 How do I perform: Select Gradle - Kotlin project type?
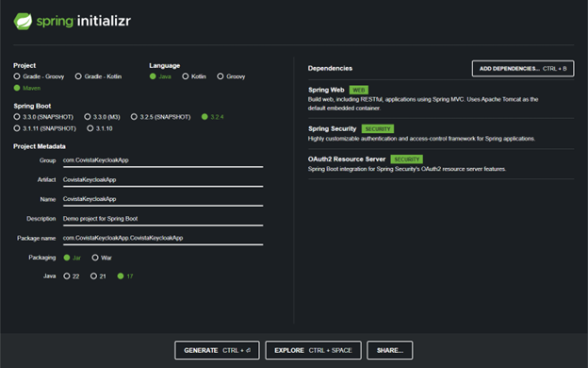pos(98,76)
